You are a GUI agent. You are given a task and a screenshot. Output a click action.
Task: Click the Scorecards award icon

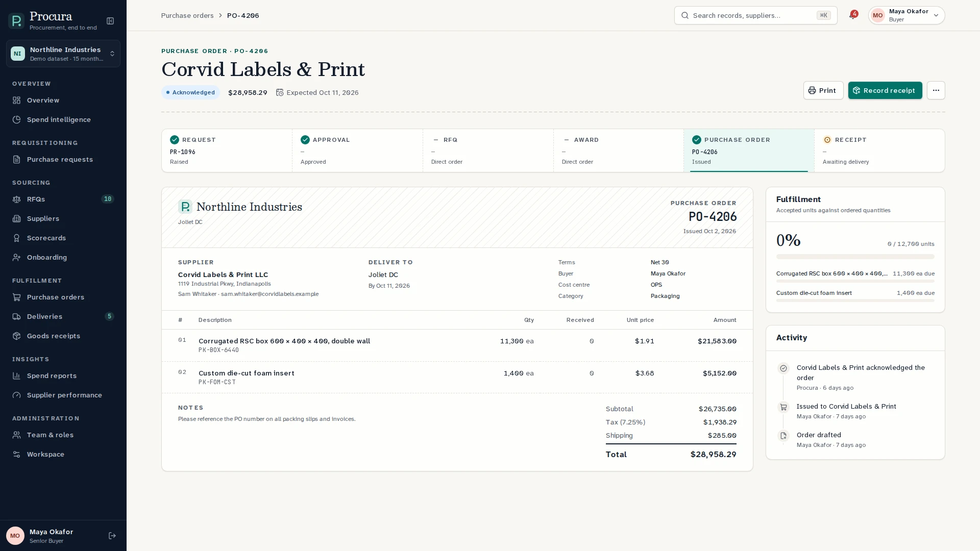17,238
